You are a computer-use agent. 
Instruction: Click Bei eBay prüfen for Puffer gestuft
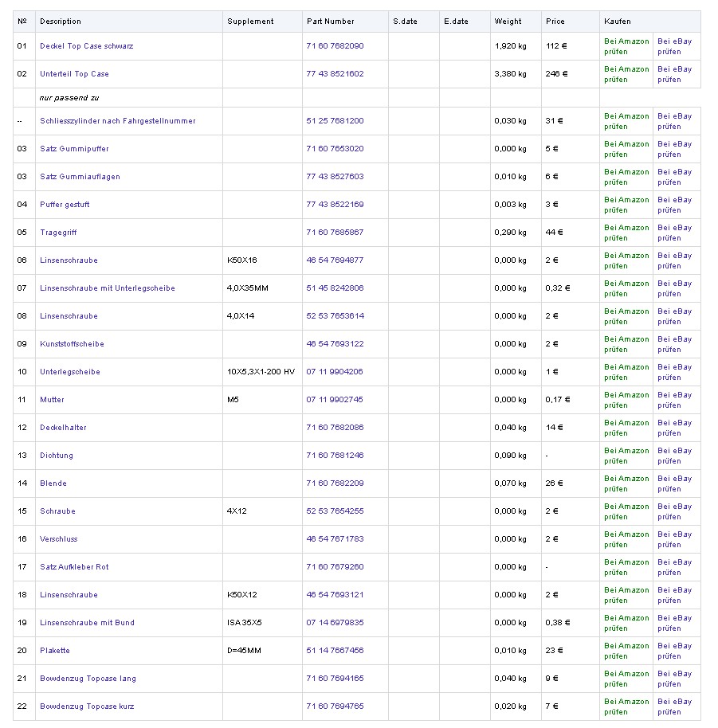(x=674, y=205)
